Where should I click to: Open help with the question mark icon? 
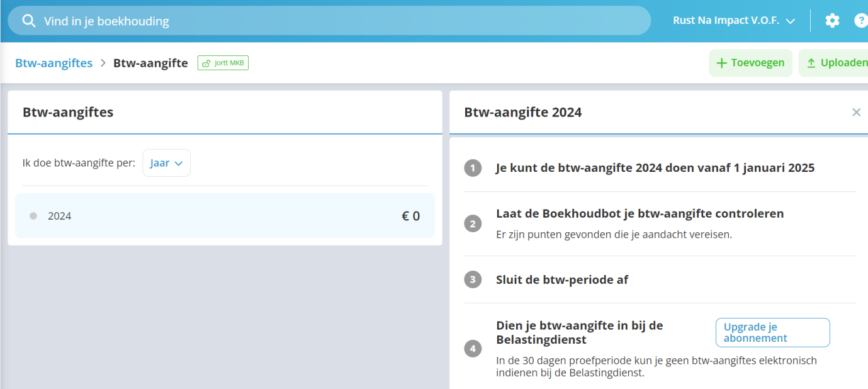tap(860, 21)
